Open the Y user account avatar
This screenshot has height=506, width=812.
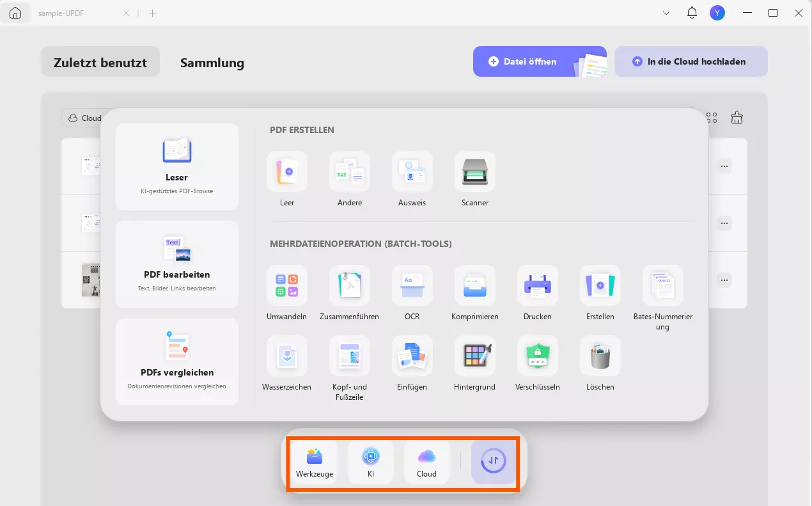point(717,13)
